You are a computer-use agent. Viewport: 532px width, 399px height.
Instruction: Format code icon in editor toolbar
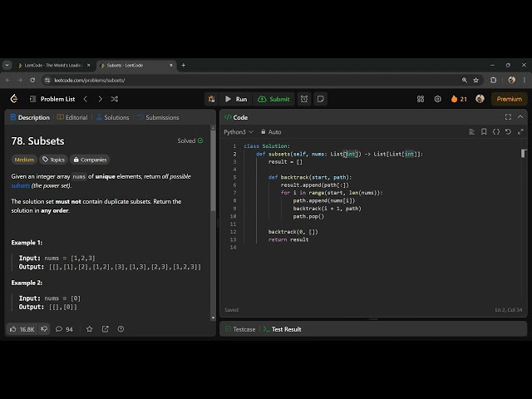(x=471, y=131)
